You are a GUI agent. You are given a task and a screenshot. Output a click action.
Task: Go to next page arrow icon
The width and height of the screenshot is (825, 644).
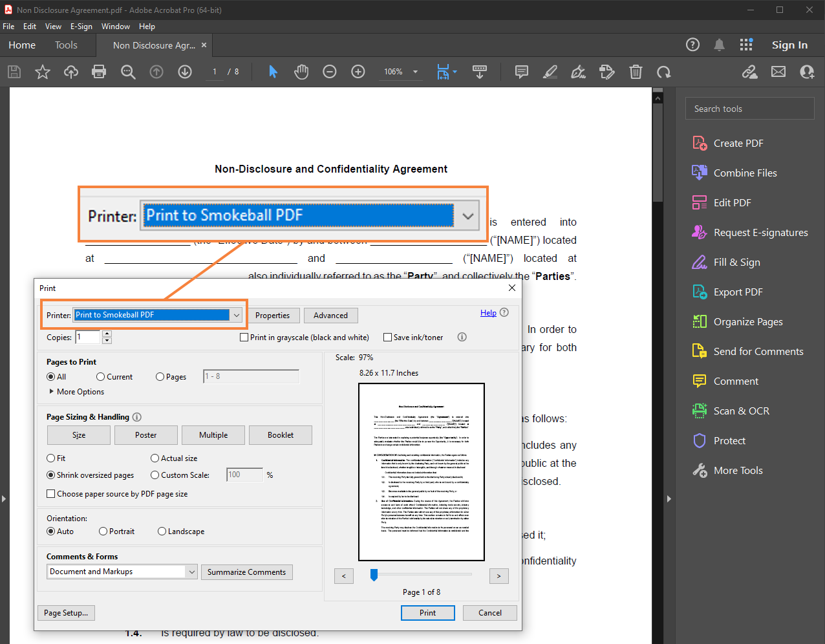(185, 72)
